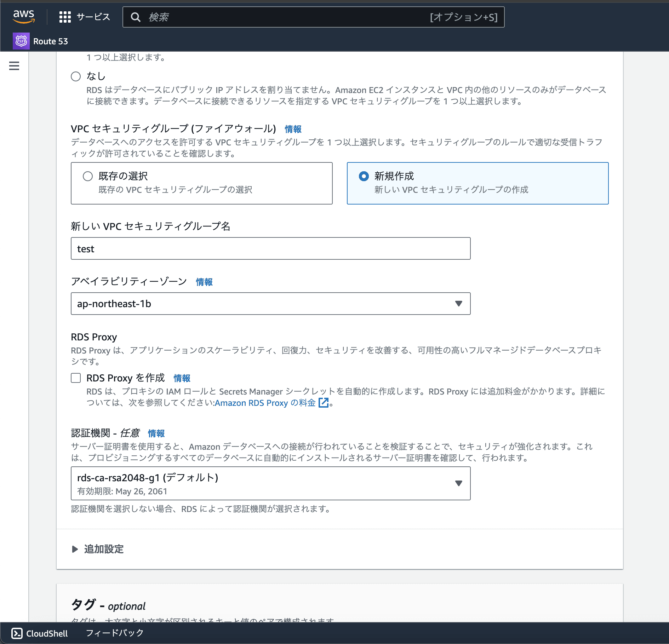Open the 情報 link beside RDS Proxy を作成
This screenshot has width=669, height=644.
tap(182, 378)
